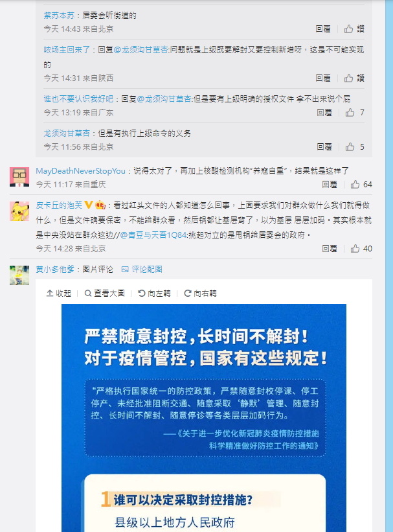This screenshot has height=532, width=393.
Task: Click the Pikachu avatar thumbnail
Action: coord(19,211)
